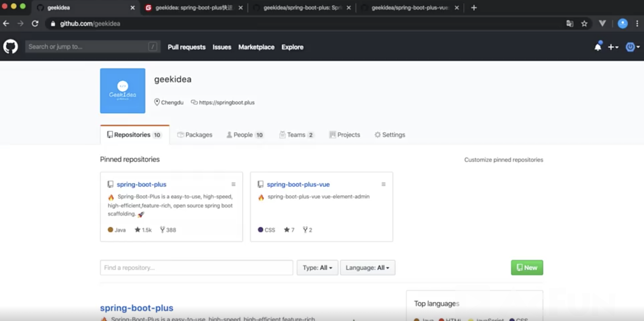Click the address bar URL
The image size is (644, 321).
pyautogui.click(x=90, y=24)
